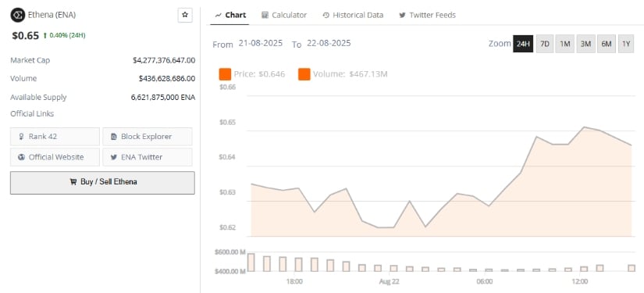Switch to the Chart tab
The image size is (644, 293).
tap(231, 15)
